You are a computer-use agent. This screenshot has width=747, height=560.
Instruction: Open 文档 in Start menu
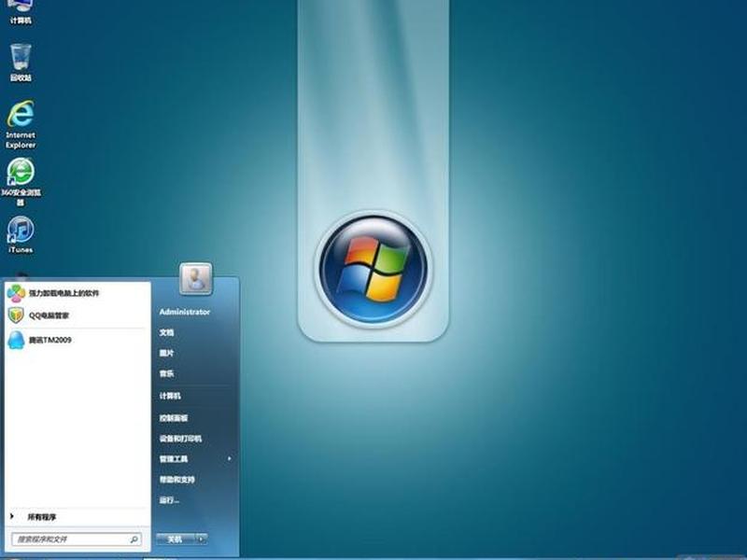click(166, 332)
